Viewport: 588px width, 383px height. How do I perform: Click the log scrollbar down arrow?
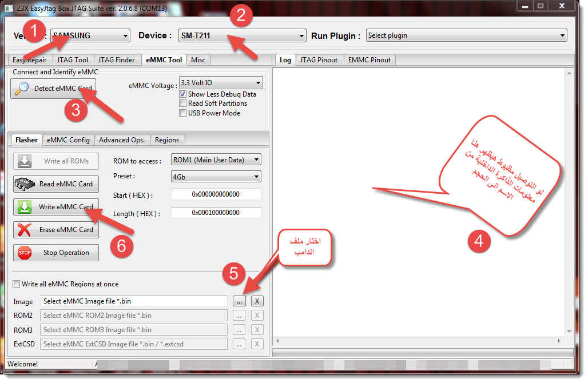pos(569,332)
